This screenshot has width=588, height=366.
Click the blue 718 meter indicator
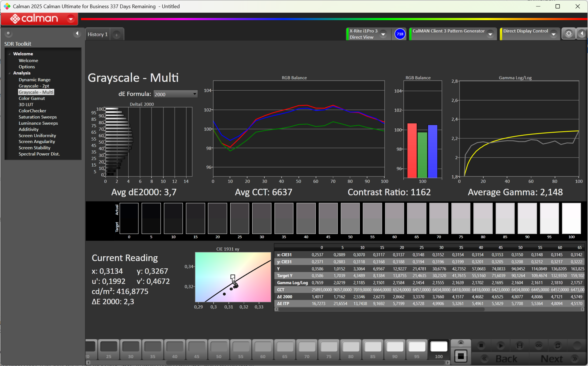click(400, 34)
